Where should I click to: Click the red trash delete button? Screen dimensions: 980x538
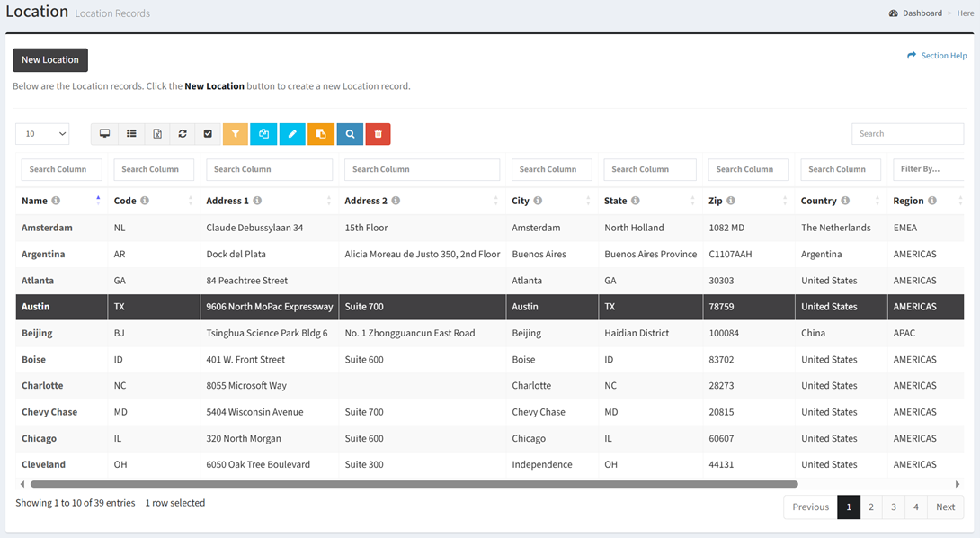click(x=378, y=134)
